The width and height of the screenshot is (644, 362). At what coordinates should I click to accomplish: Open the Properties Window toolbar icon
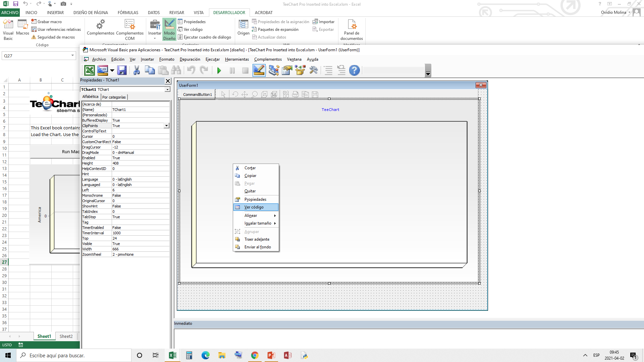(287, 70)
